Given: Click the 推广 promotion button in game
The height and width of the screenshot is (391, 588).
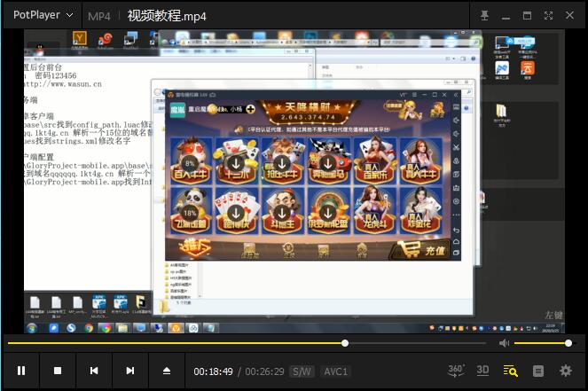Looking at the screenshot, I should (194, 247).
